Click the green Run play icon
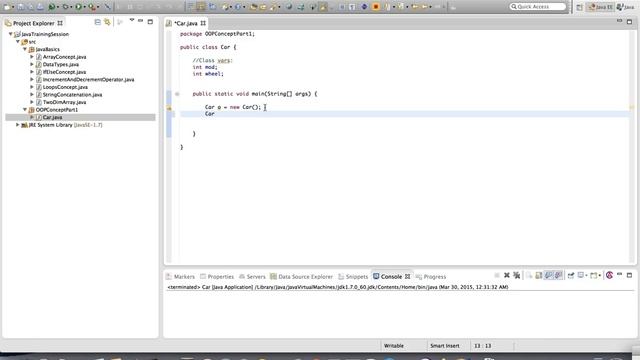 point(78,7)
